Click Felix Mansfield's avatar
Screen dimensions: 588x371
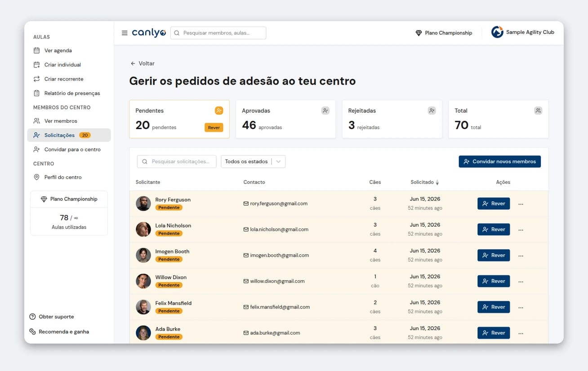143,307
